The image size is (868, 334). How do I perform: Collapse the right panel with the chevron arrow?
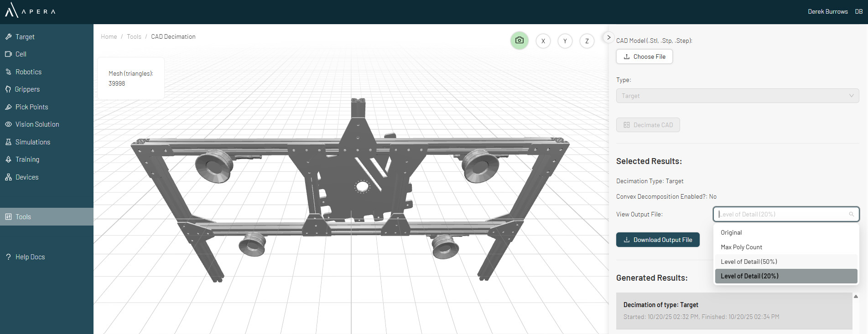(608, 37)
